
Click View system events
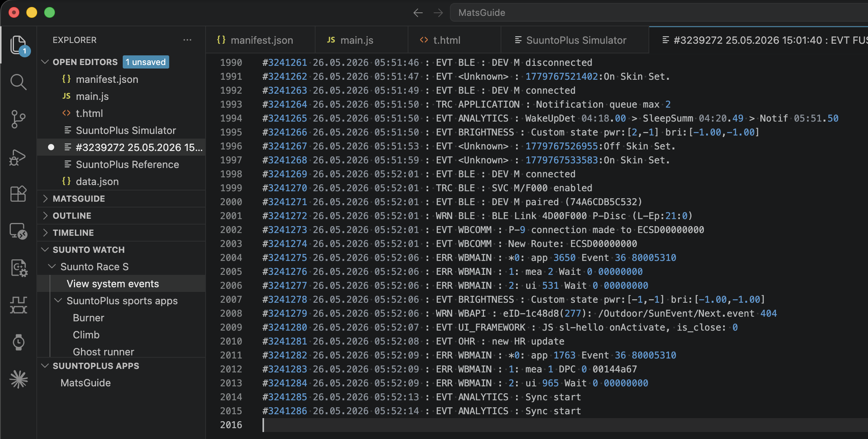pos(121,284)
